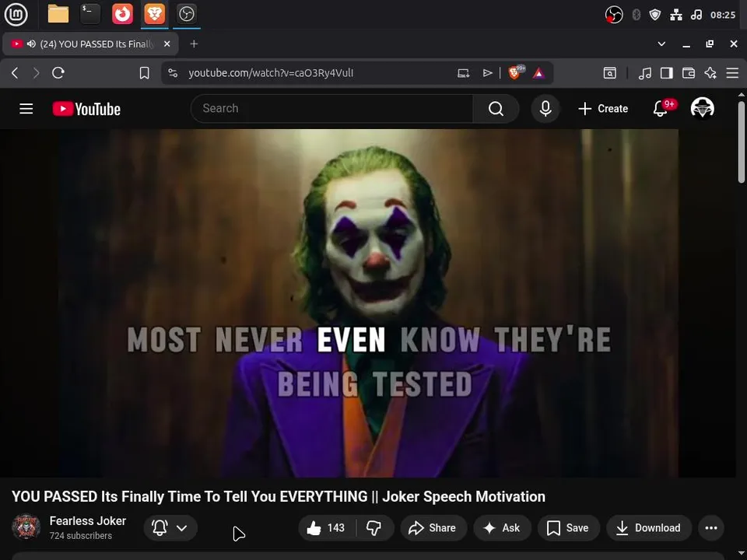The height and width of the screenshot is (560, 747).
Task: Like the video with 143 likes
Action: tap(327, 527)
